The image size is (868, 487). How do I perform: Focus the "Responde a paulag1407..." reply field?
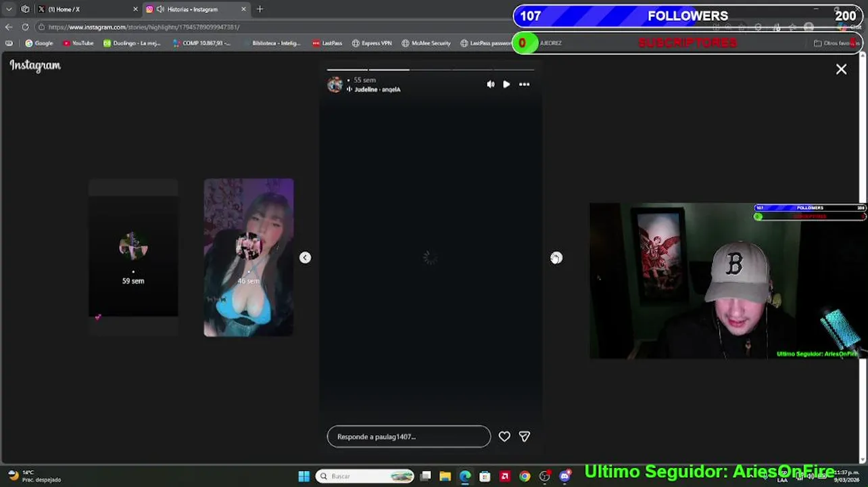click(x=409, y=436)
